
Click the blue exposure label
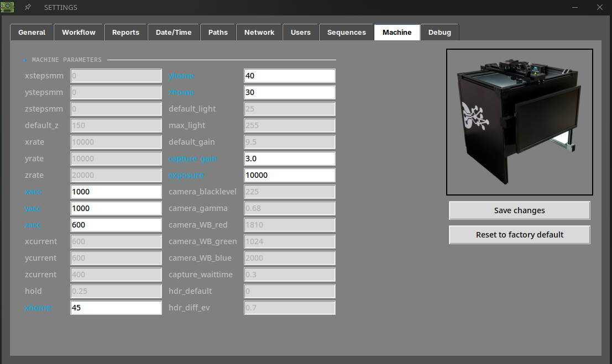(x=186, y=176)
